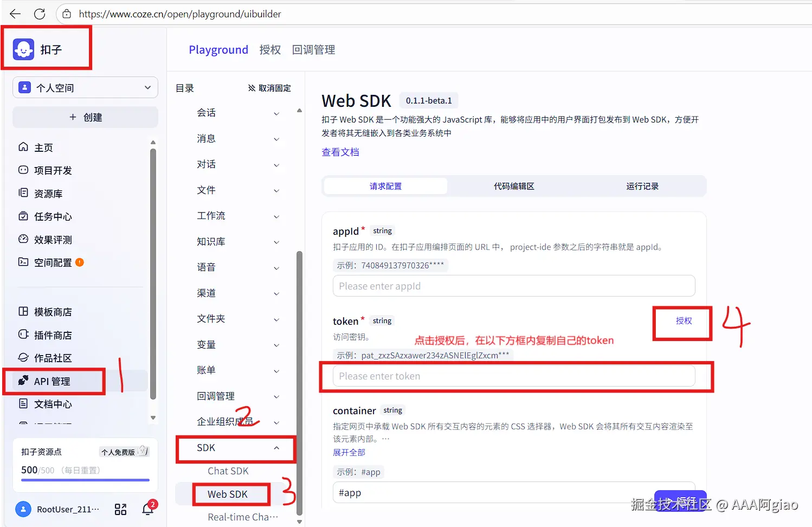The width and height of the screenshot is (812, 527).
Task: Open 文档中心 icon in sidebar
Action: coord(23,403)
